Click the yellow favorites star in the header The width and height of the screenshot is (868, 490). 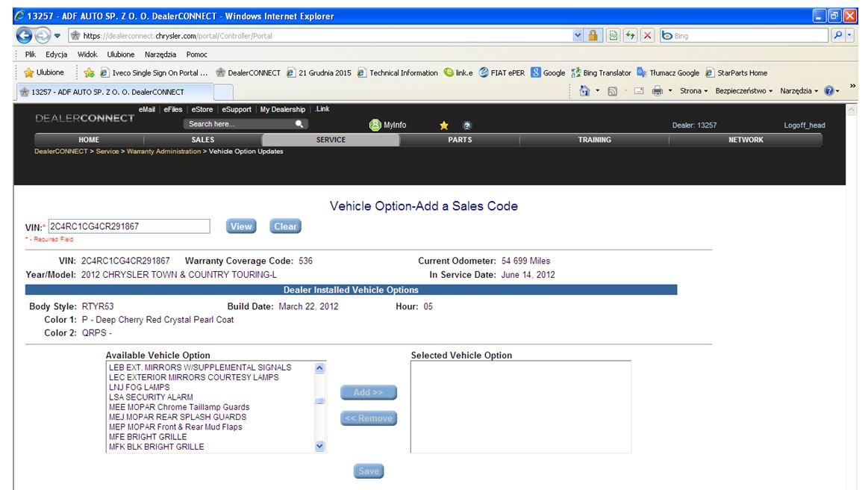(x=444, y=125)
